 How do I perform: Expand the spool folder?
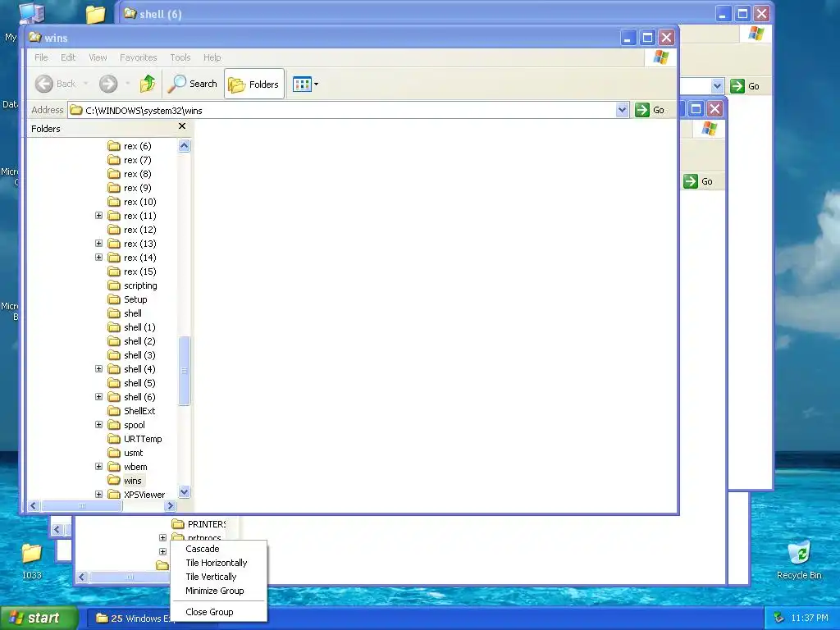pyautogui.click(x=98, y=424)
